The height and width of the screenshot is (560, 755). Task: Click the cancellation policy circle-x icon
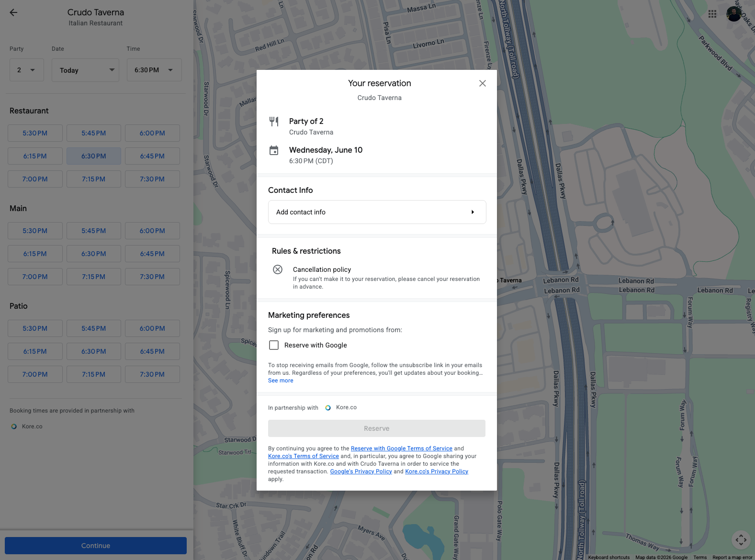click(x=278, y=269)
